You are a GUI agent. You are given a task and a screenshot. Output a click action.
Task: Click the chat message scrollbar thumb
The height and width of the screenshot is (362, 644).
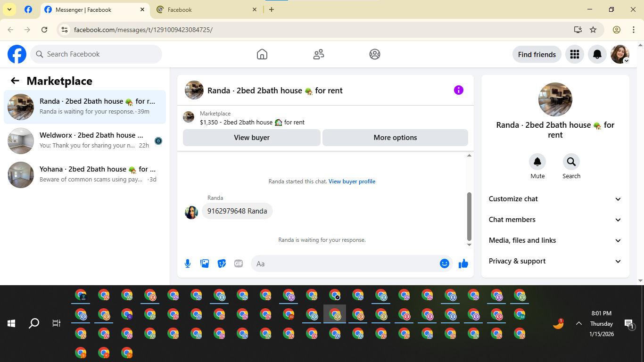(x=469, y=217)
